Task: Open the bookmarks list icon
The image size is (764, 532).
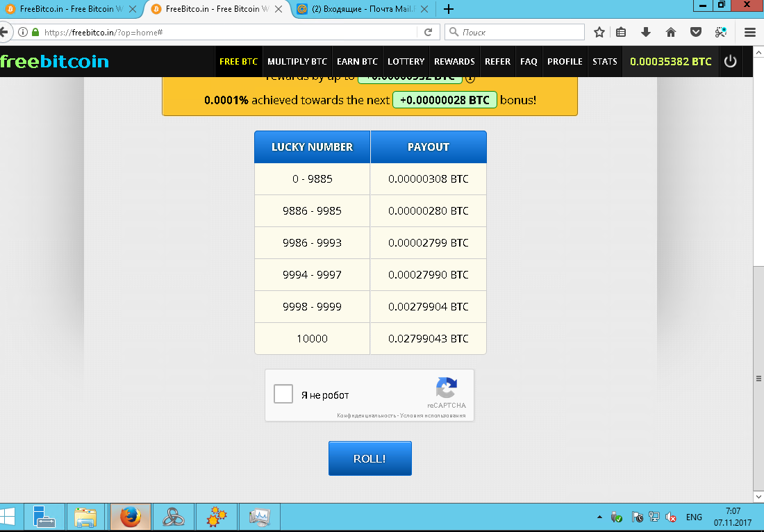Action: (x=621, y=32)
